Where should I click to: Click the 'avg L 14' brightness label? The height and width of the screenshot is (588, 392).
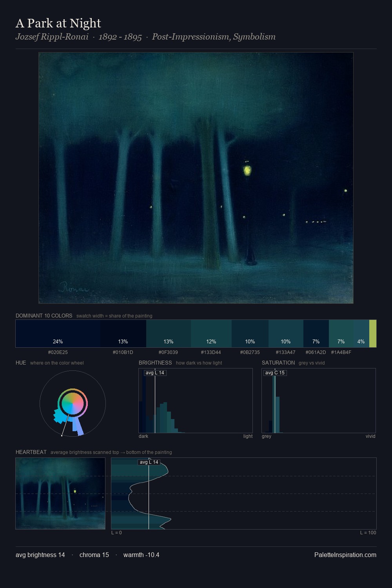155,373
